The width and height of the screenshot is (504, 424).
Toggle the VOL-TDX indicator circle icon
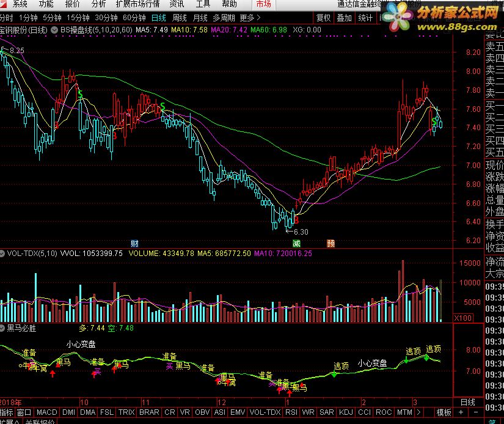(x=2, y=254)
